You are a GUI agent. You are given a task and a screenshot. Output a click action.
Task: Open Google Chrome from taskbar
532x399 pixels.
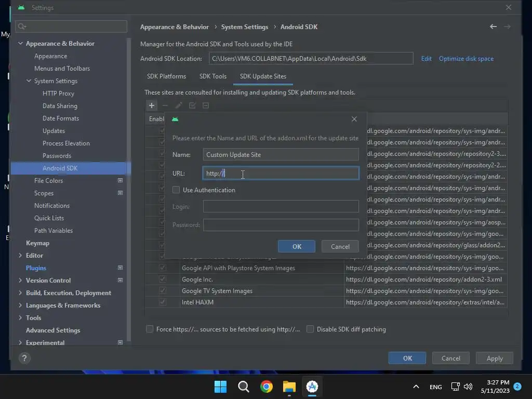tap(267, 387)
